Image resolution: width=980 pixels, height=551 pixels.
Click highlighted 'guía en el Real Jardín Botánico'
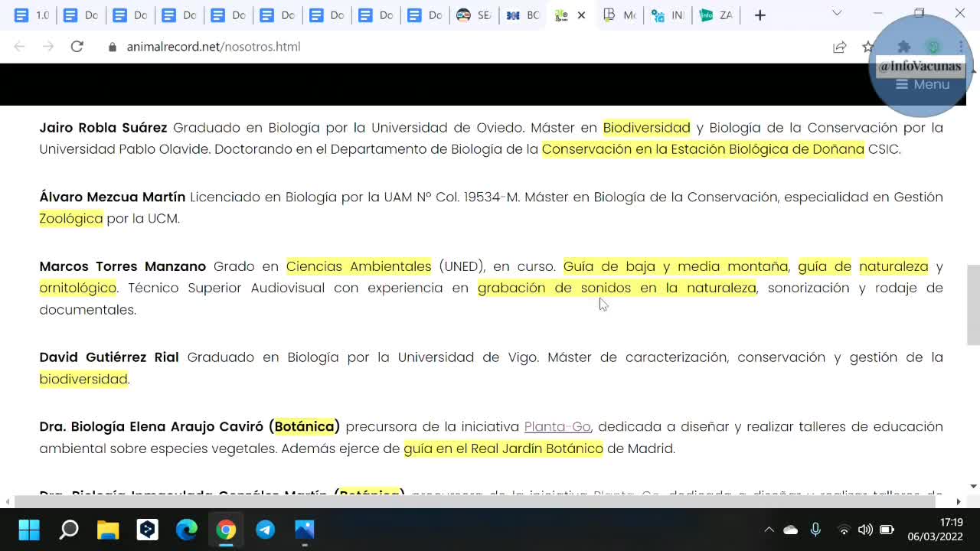tap(504, 448)
